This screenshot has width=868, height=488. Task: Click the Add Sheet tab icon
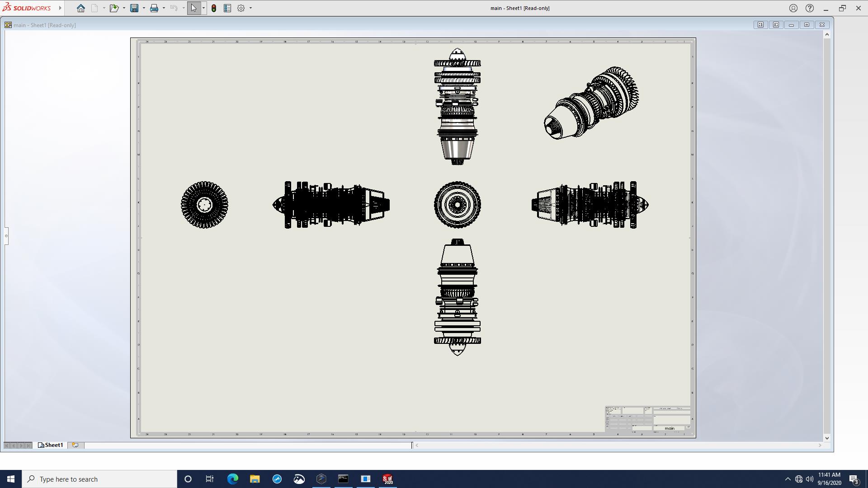pyautogui.click(x=75, y=445)
